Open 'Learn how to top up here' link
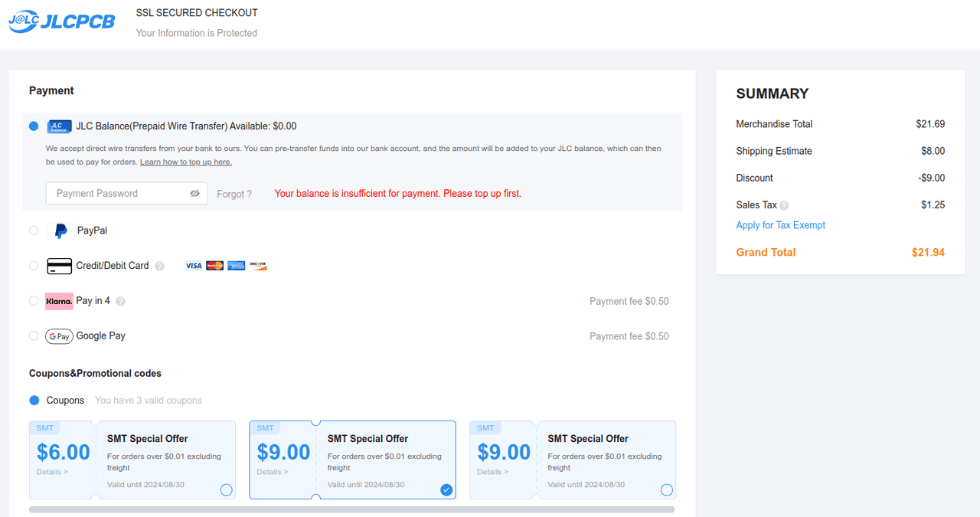Screen dimensions: 980x517 point(186,162)
